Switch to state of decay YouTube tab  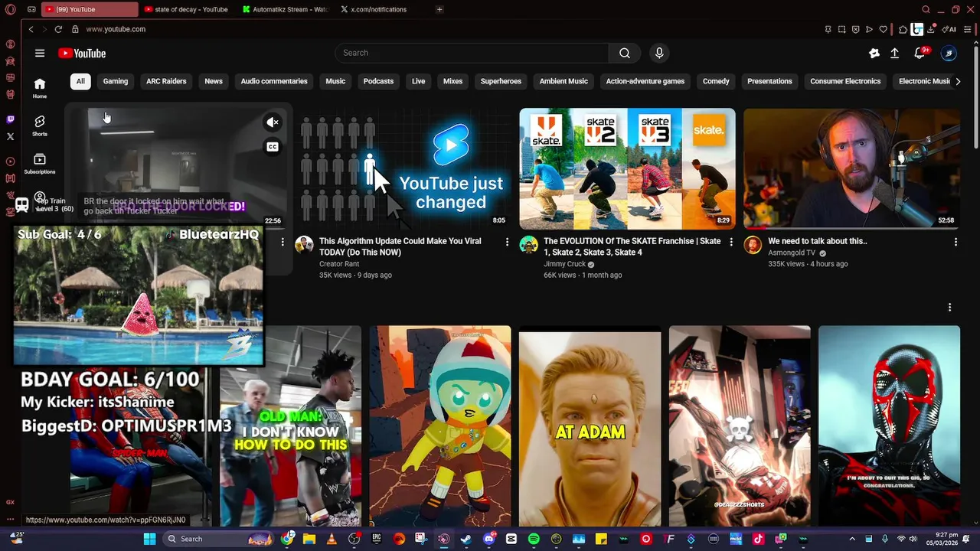186,9
